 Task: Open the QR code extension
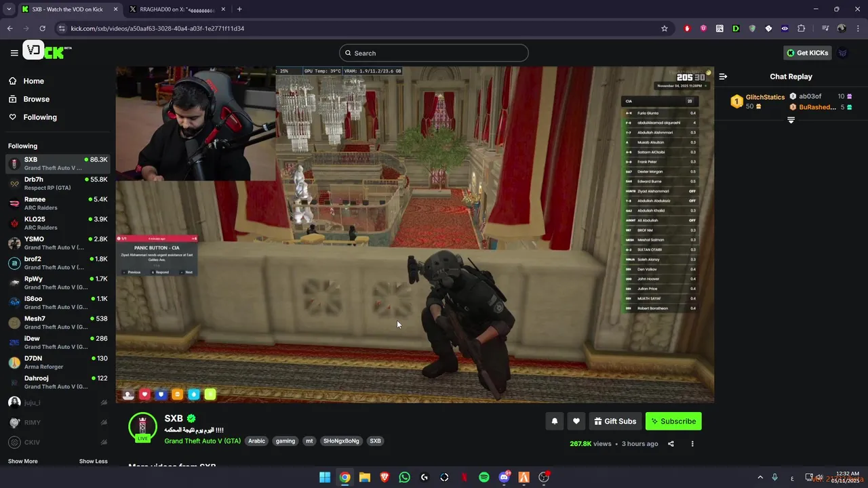(x=719, y=28)
